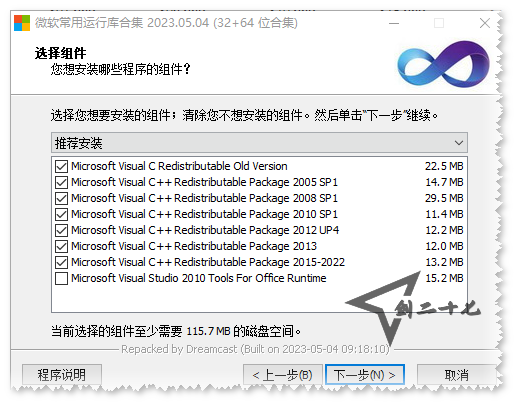Minimize the installer window

pos(394,23)
